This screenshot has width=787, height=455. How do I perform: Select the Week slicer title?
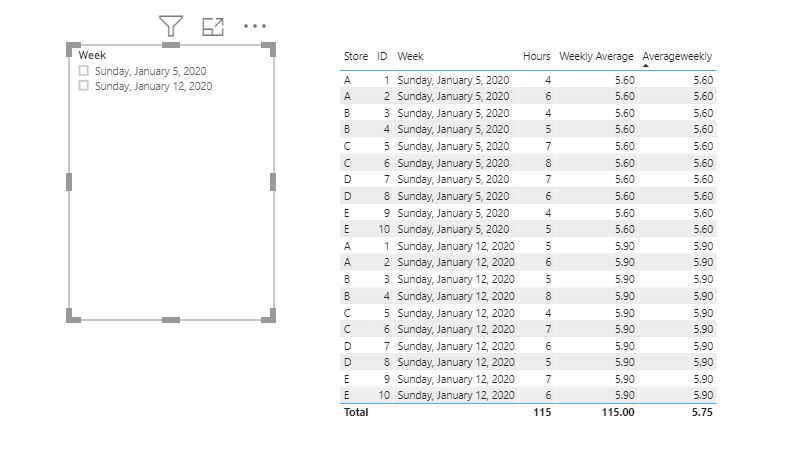point(92,55)
